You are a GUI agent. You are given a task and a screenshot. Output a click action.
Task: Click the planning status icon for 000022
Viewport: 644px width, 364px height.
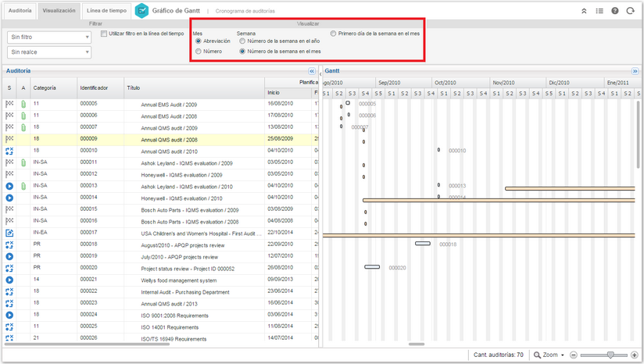[9, 292]
